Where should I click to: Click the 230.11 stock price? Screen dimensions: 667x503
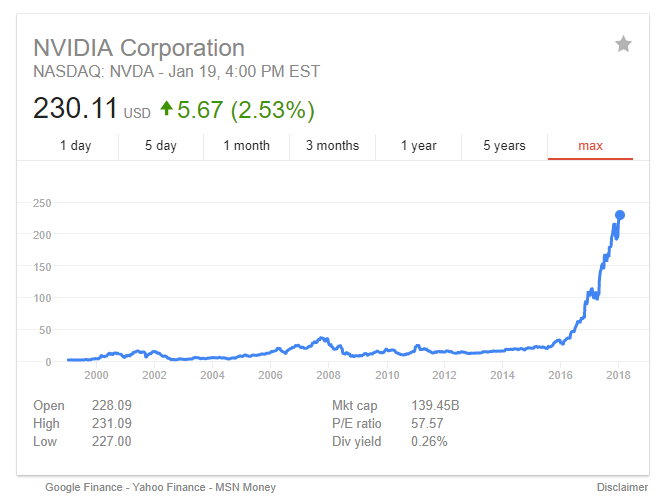[75, 108]
